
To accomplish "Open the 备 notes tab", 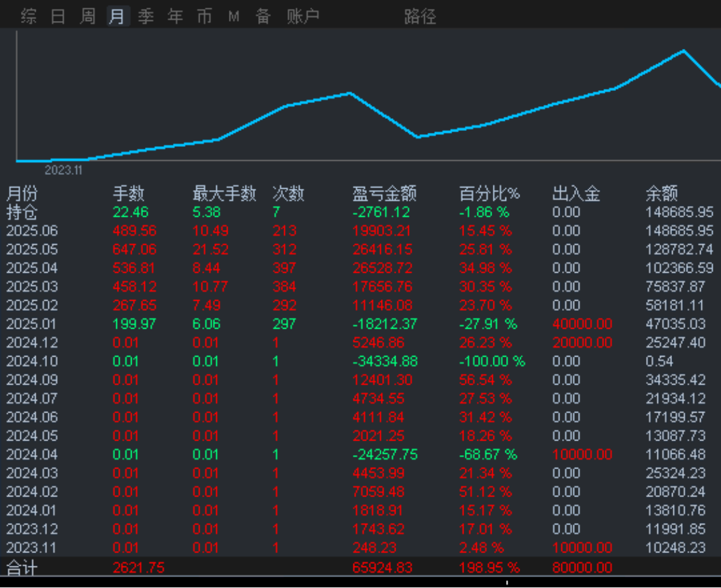I will [263, 17].
